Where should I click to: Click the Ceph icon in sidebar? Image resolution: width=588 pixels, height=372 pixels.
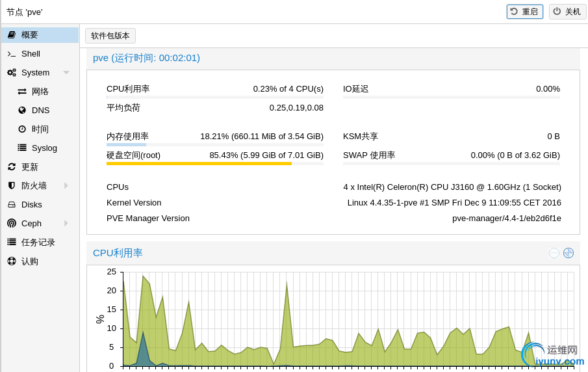12,224
